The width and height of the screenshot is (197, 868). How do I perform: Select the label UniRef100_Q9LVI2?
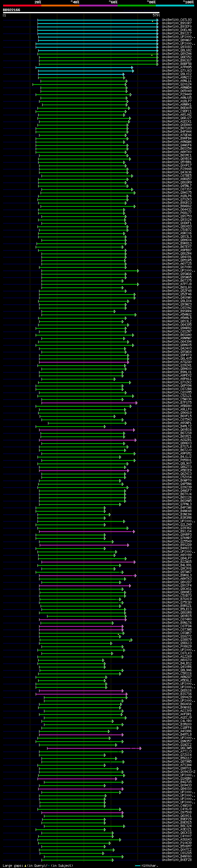coord(177,74)
